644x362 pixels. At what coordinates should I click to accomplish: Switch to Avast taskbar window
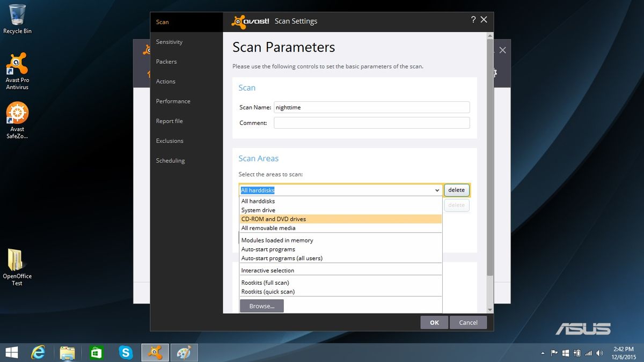155,352
